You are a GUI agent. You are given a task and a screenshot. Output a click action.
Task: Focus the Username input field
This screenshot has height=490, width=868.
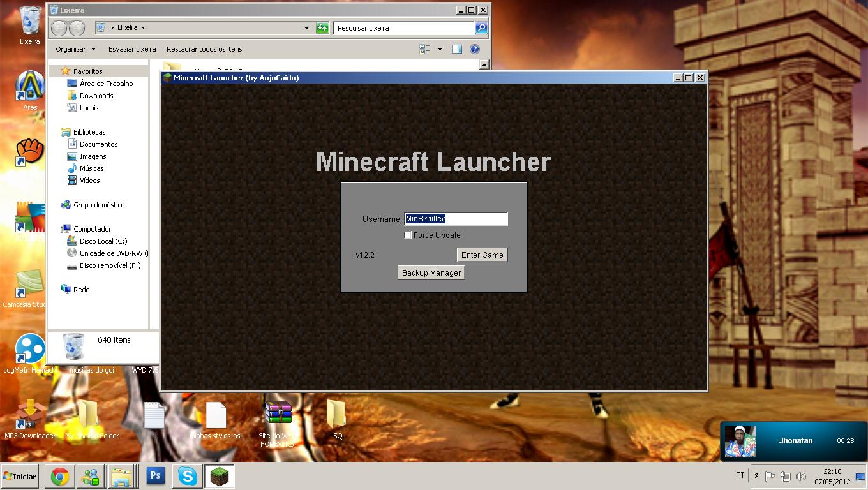point(456,219)
